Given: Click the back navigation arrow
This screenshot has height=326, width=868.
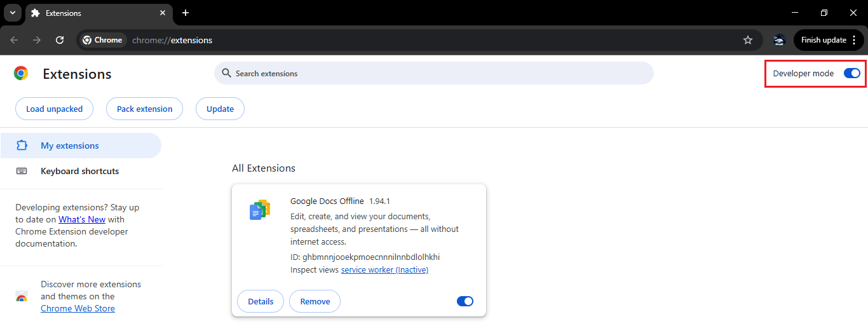Looking at the screenshot, I should coord(14,40).
